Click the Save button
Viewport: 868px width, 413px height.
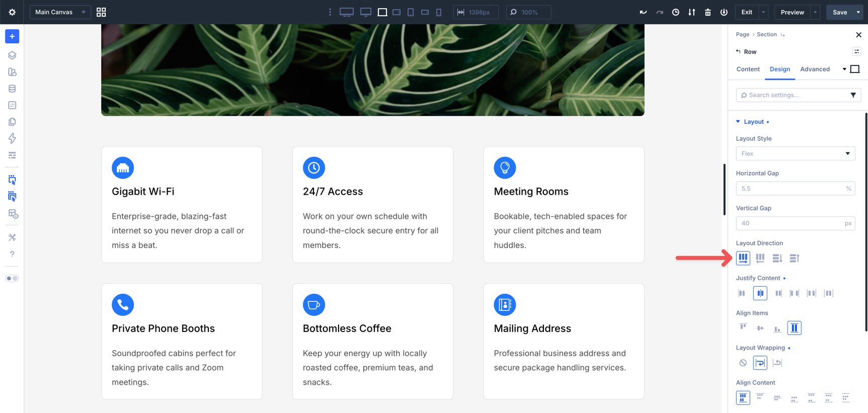pos(840,12)
